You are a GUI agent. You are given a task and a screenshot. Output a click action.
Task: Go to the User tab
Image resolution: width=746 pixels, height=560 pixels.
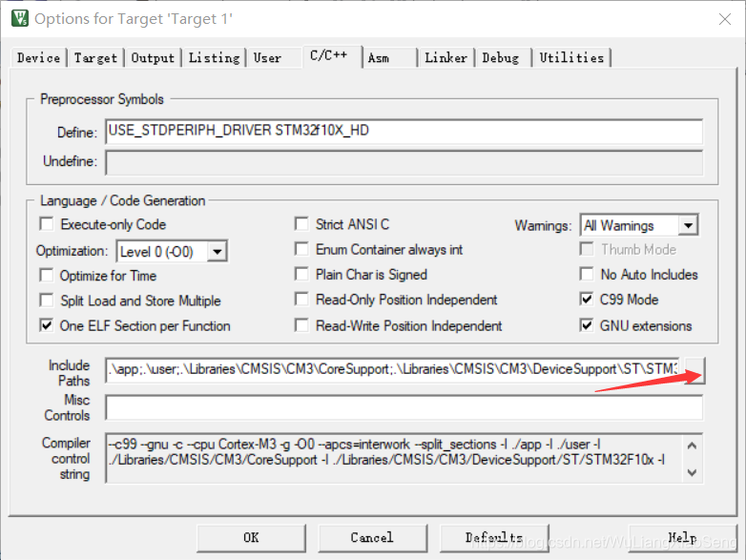[267, 58]
